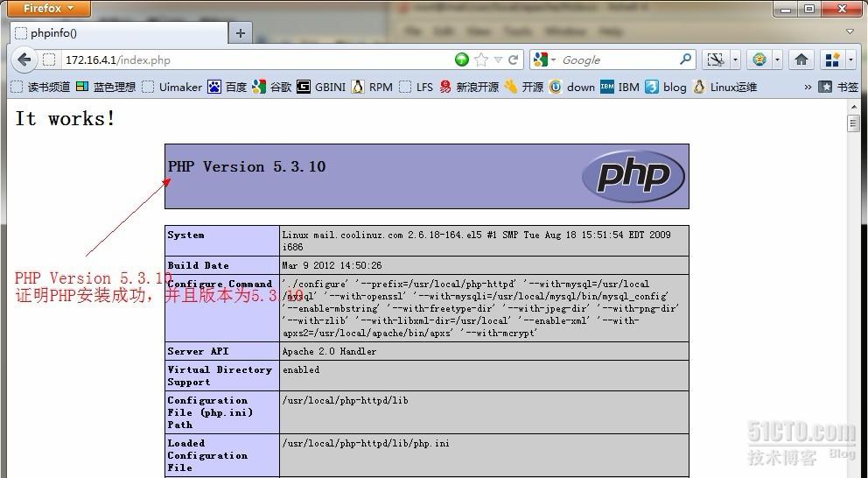This screenshot has height=478, width=868.
Task: Open the 读书频道 bookmark
Action: click(41, 87)
